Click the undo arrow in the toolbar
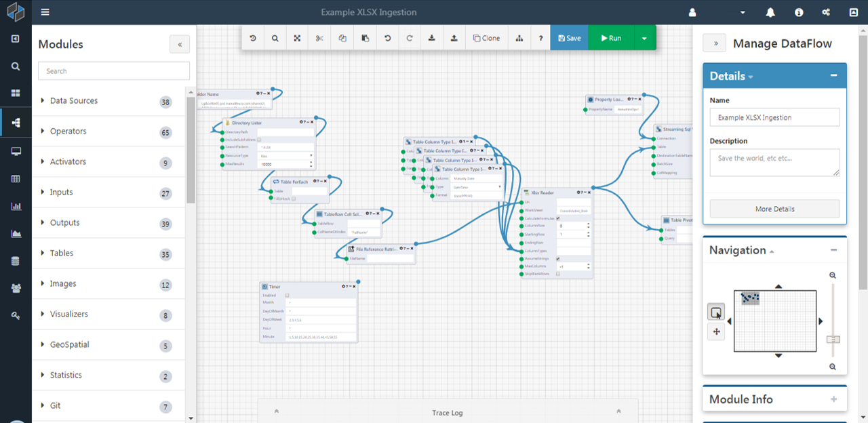 (x=387, y=38)
